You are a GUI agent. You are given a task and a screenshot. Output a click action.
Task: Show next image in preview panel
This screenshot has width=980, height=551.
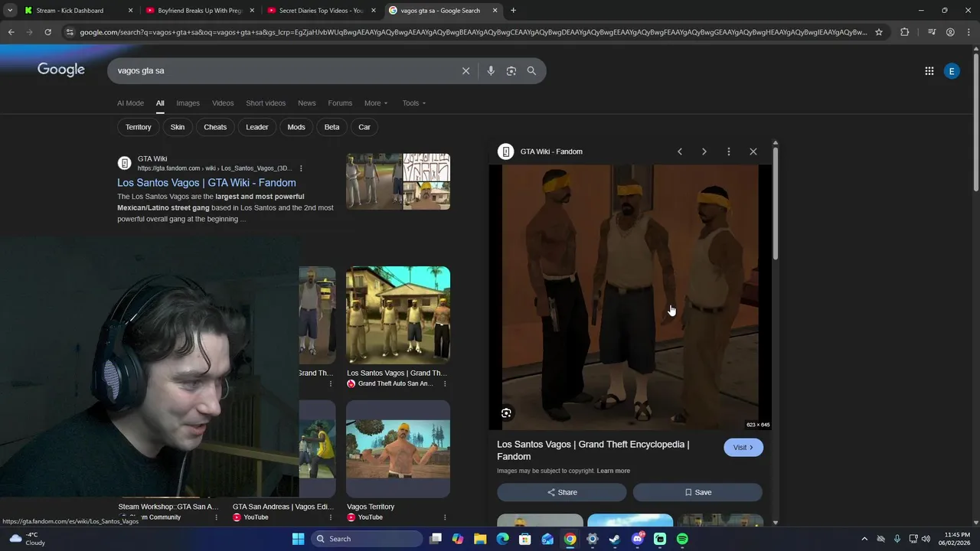(x=704, y=152)
